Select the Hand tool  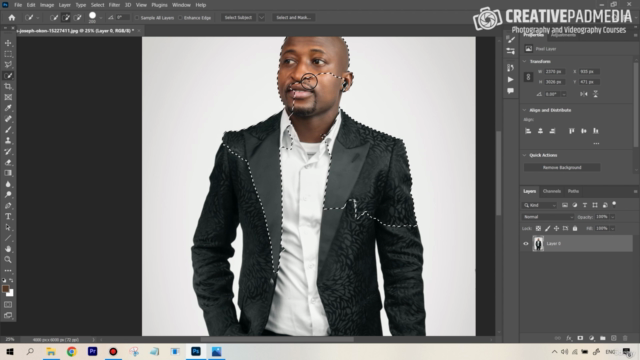[8, 249]
